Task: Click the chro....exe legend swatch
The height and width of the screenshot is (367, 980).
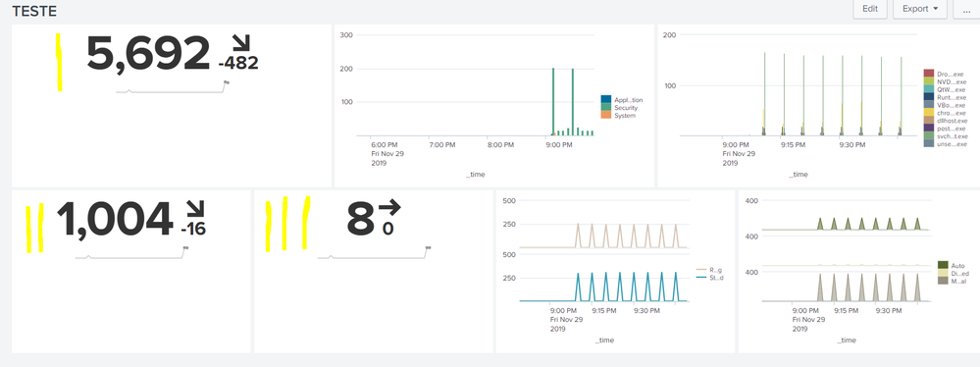Action: [929, 113]
